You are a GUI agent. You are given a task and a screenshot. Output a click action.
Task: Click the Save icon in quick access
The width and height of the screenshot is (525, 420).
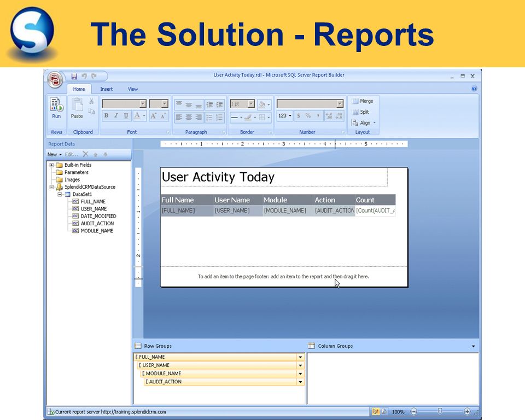74,77
